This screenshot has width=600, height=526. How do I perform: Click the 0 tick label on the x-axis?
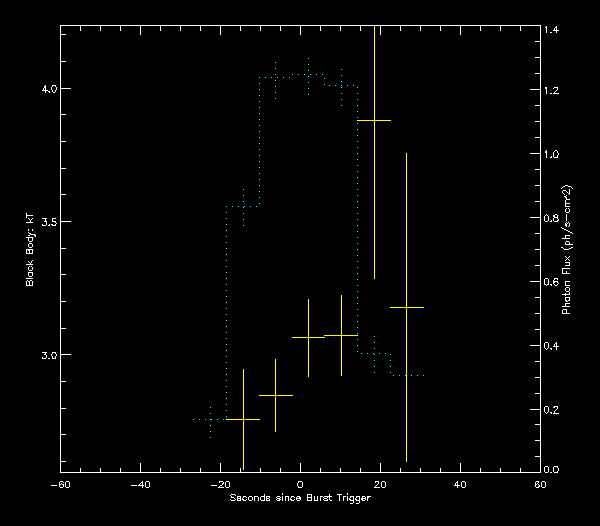(300, 485)
